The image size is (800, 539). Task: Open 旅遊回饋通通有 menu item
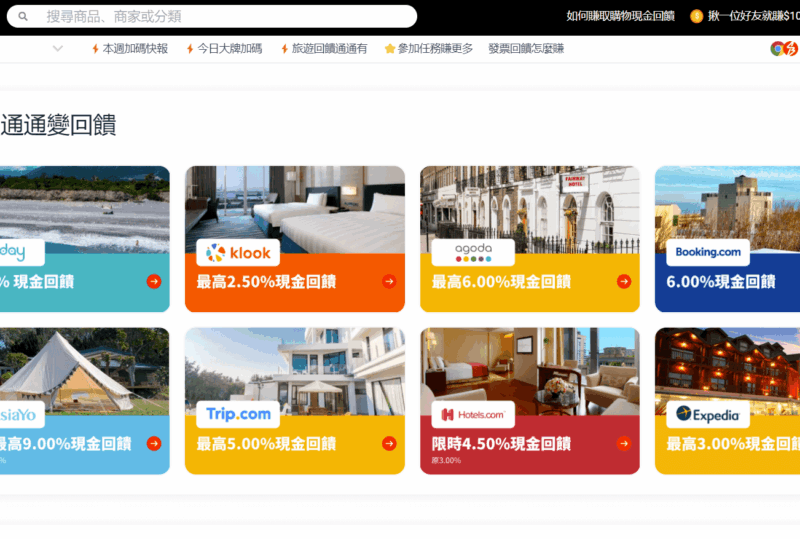[329, 48]
